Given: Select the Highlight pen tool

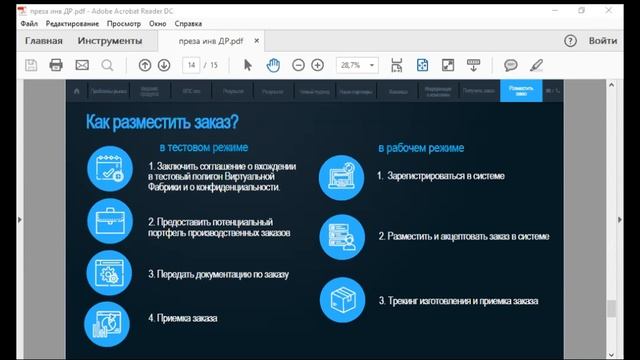Looking at the screenshot, I should [x=536, y=65].
